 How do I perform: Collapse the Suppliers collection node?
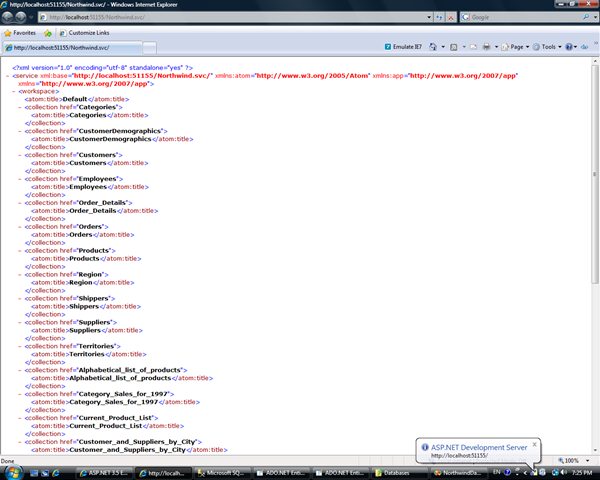(20, 322)
